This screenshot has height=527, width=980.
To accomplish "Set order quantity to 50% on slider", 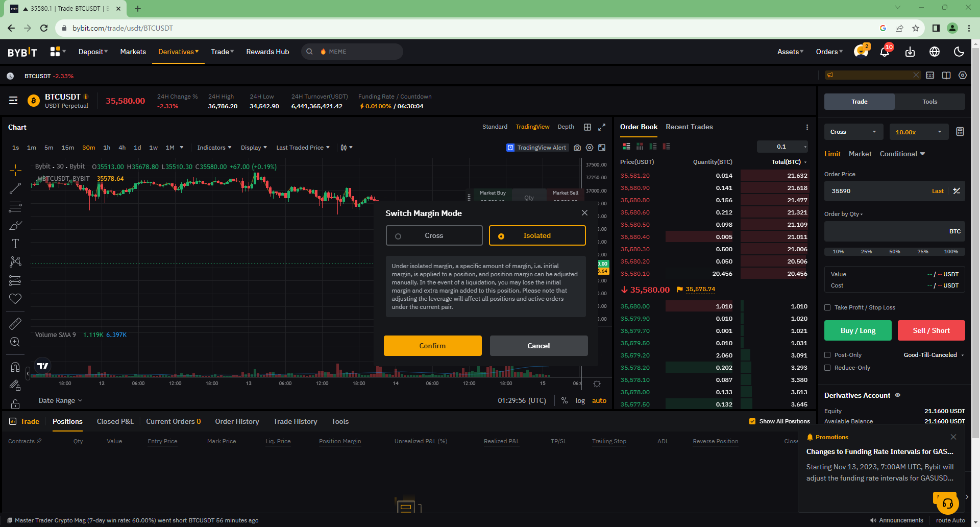I will coord(894,251).
